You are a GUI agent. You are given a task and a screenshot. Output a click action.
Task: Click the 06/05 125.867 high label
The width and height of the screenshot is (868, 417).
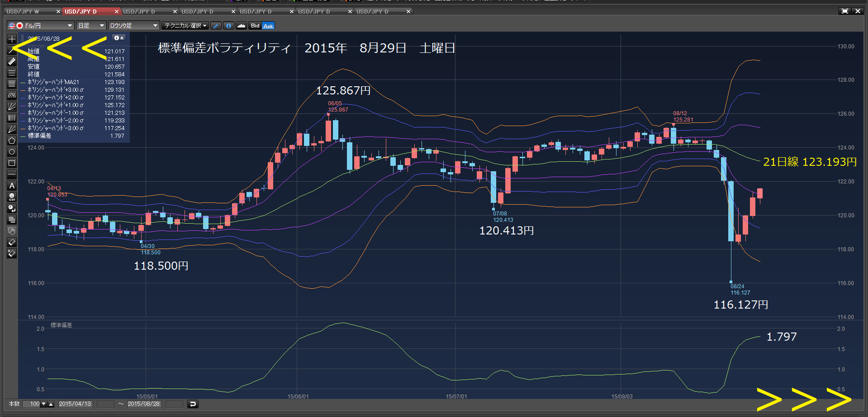click(338, 107)
